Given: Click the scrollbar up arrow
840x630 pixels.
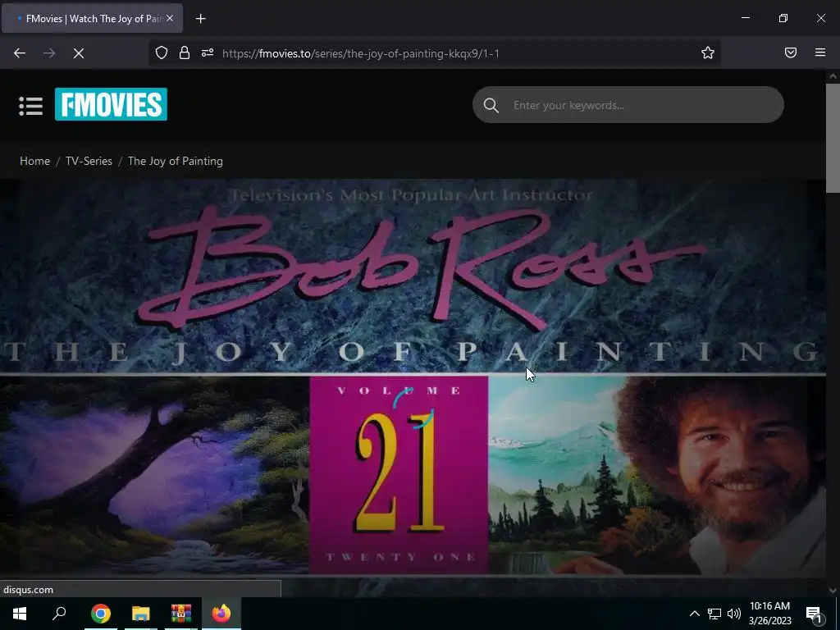Looking at the screenshot, I should (833, 76).
